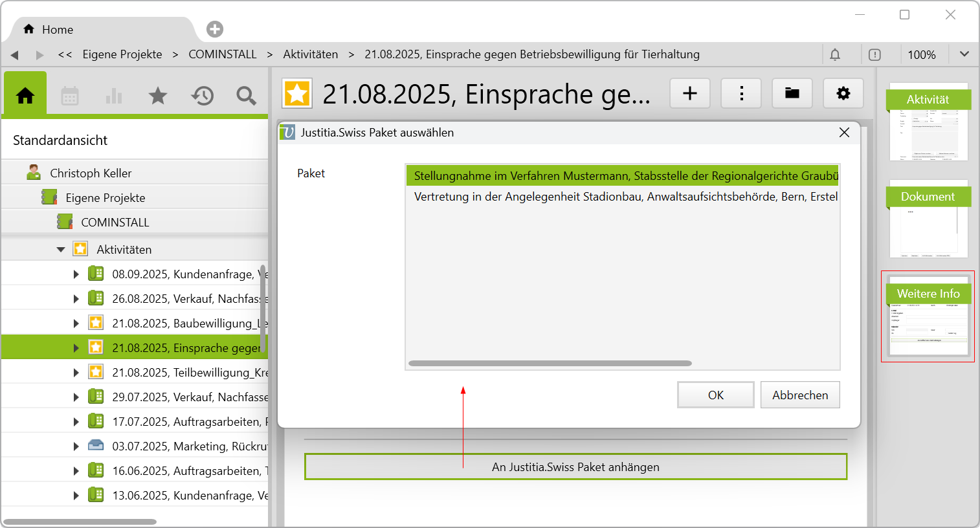Image resolution: width=980 pixels, height=528 pixels.
Task: Select Vertretung in der Angelegenheit Stadionbau package
Action: pos(623,196)
